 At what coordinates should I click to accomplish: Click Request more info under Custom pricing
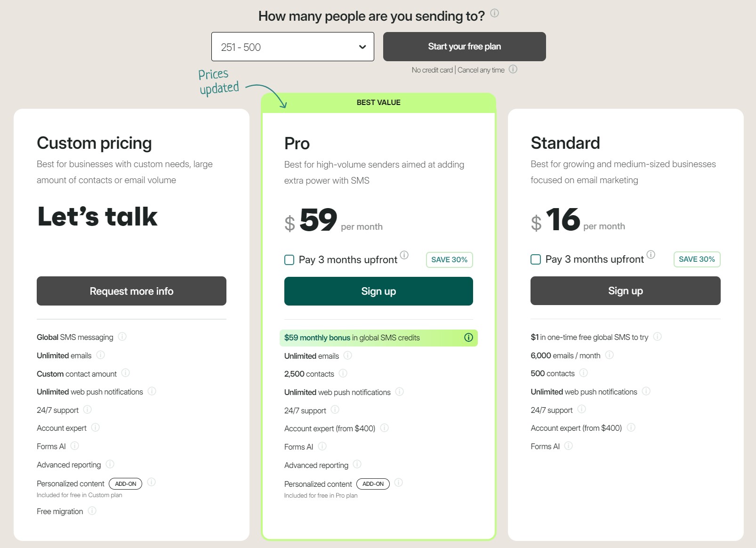(131, 291)
